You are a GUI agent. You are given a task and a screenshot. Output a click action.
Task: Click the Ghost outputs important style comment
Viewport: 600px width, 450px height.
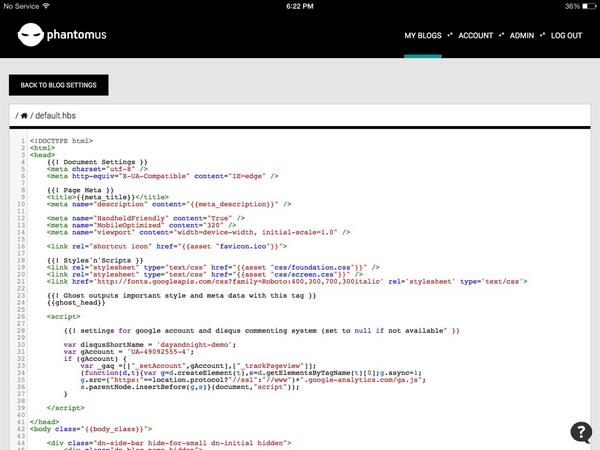(181, 296)
